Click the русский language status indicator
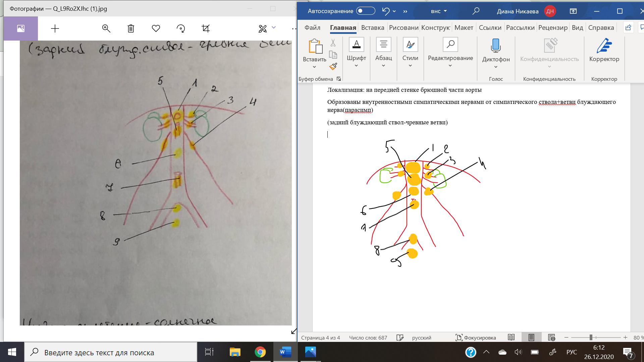 [422, 338]
